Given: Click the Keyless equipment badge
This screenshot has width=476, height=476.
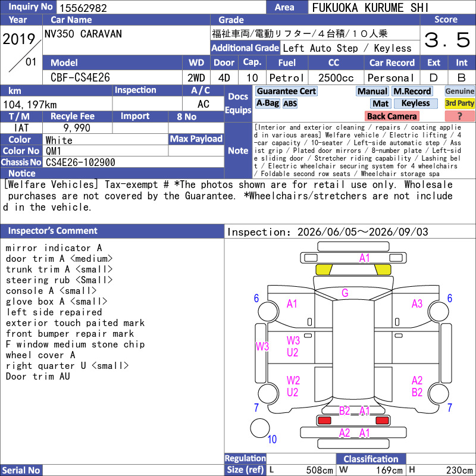Looking at the screenshot, I should point(415,103).
